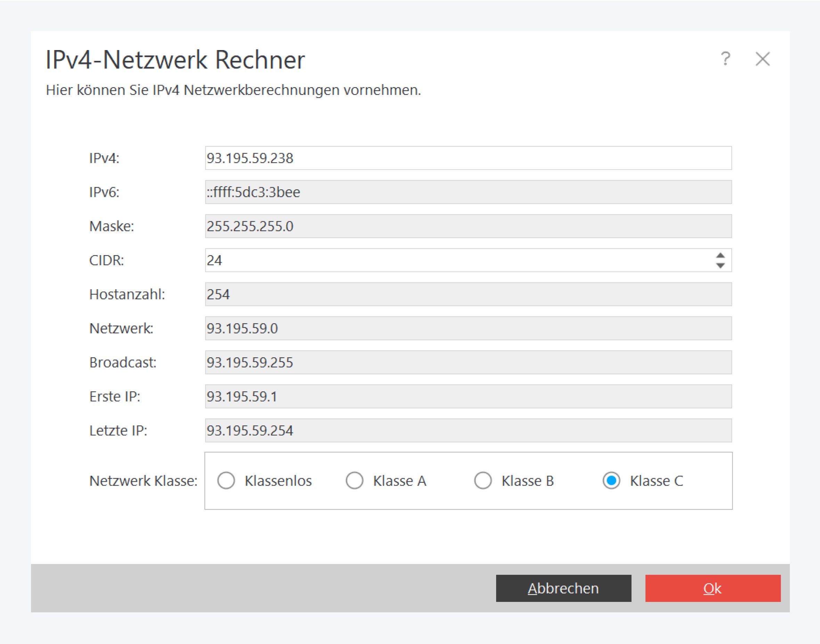This screenshot has height=644, width=820.
Task: Click the Netzwerk address field
Action: [468, 328]
